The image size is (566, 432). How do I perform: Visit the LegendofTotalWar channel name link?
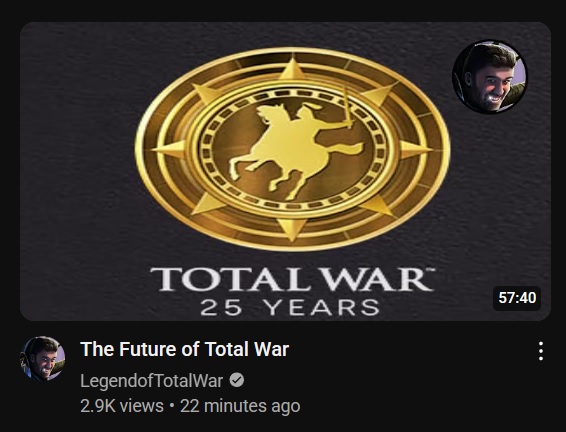point(152,381)
